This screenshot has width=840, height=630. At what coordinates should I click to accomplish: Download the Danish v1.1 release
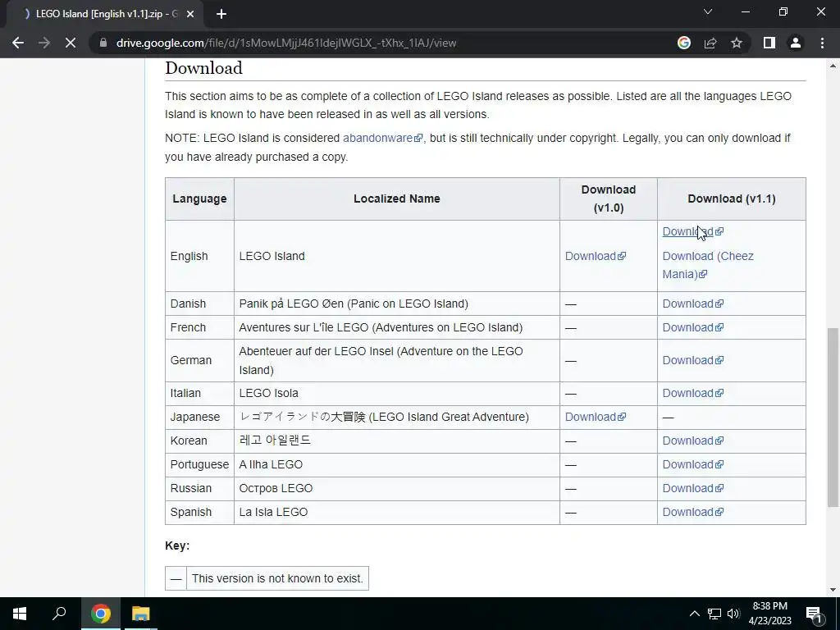tap(692, 304)
